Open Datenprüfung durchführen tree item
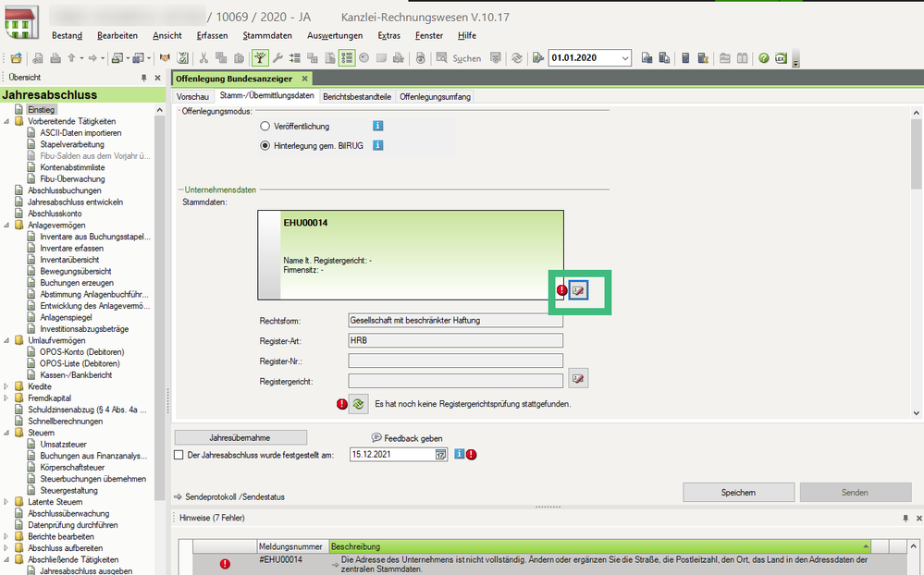924x575 pixels. click(73, 525)
